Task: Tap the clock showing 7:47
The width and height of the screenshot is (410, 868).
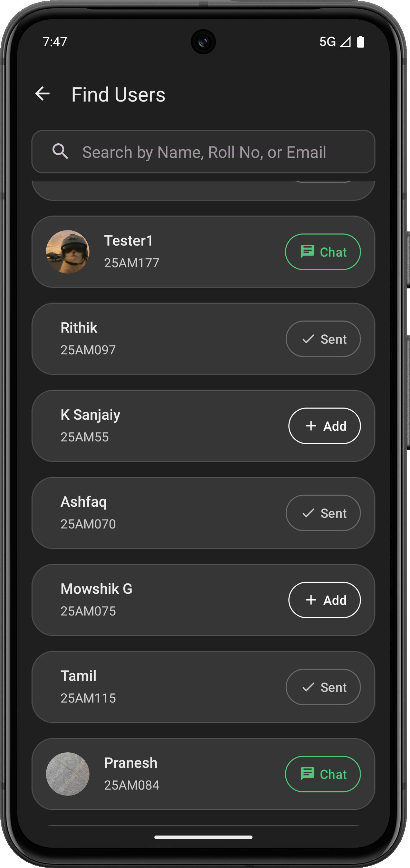Action: pyautogui.click(x=55, y=42)
